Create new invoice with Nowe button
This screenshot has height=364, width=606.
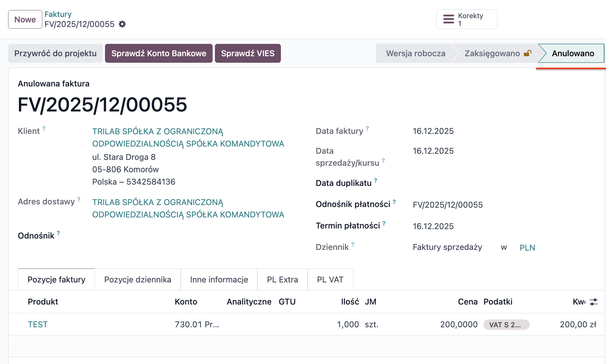[25, 19]
